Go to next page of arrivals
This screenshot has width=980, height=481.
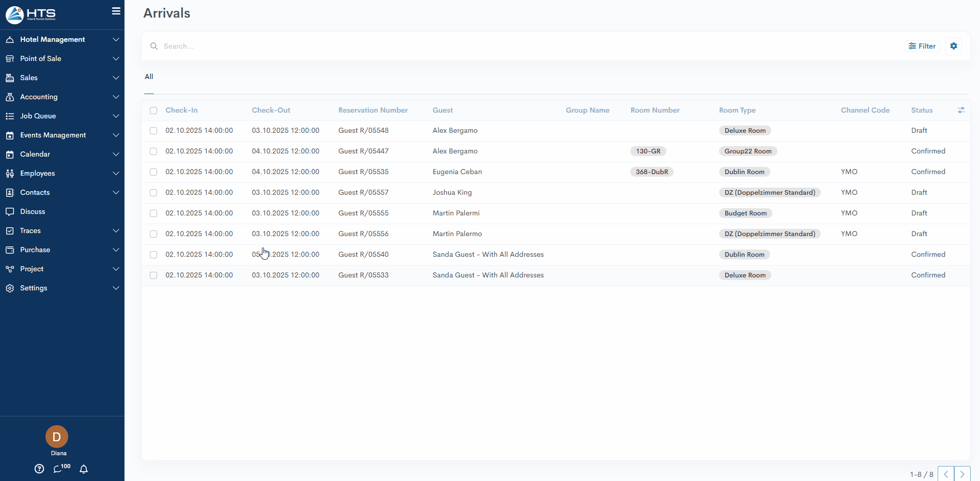962,474
